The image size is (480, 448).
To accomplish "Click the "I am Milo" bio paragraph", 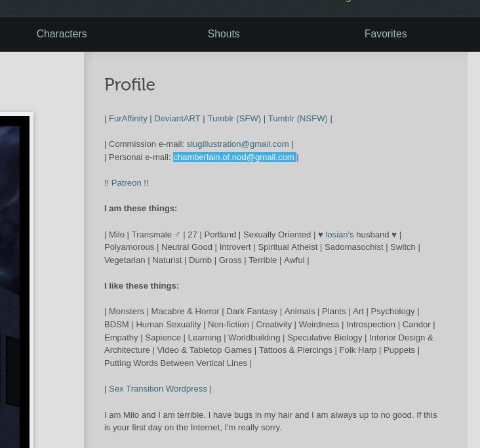I will pyautogui.click(x=270, y=421).
